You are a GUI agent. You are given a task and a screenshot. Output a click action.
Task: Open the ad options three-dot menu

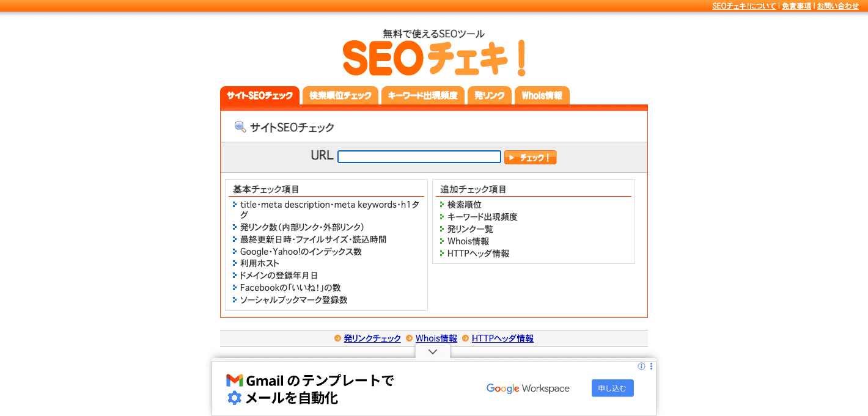point(651,367)
